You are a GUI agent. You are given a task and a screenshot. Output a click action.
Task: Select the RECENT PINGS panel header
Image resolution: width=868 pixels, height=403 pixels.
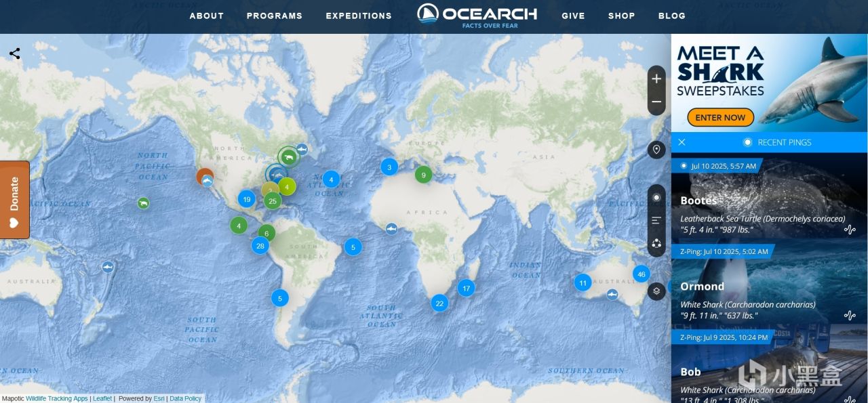coord(777,142)
